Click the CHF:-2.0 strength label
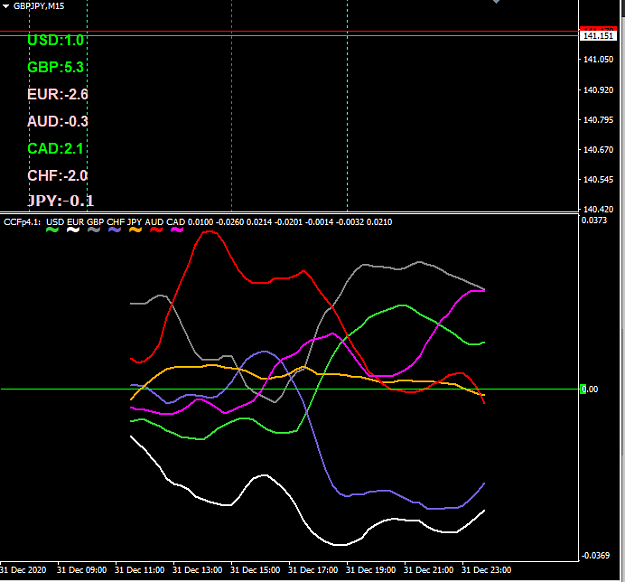This screenshot has width=625, height=582. tap(57, 176)
